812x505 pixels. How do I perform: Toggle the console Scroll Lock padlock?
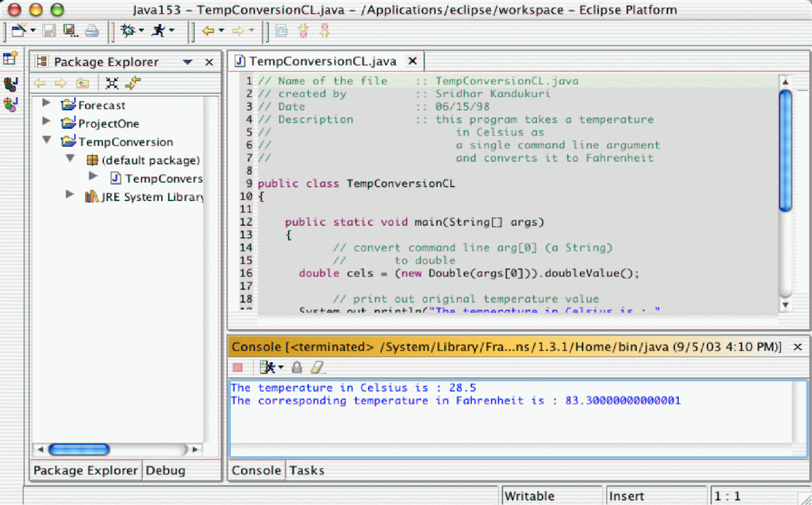click(296, 367)
